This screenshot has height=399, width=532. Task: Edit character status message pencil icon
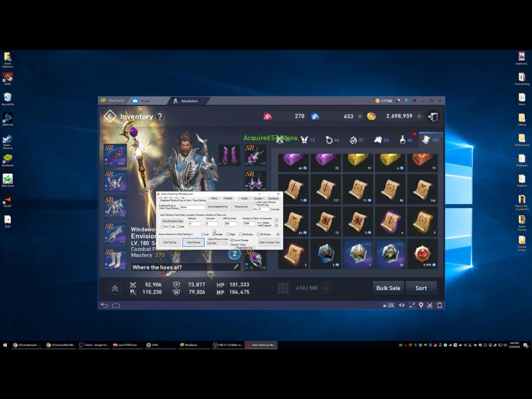point(236,267)
